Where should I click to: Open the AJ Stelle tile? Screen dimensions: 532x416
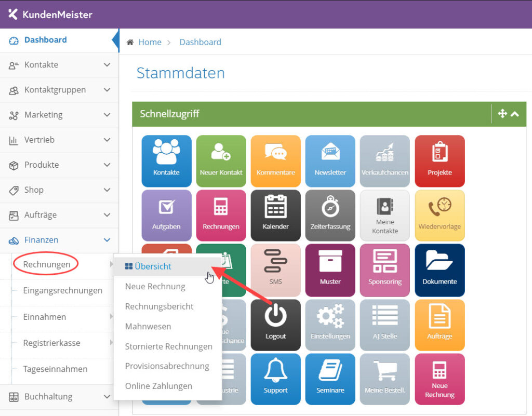(385, 325)
